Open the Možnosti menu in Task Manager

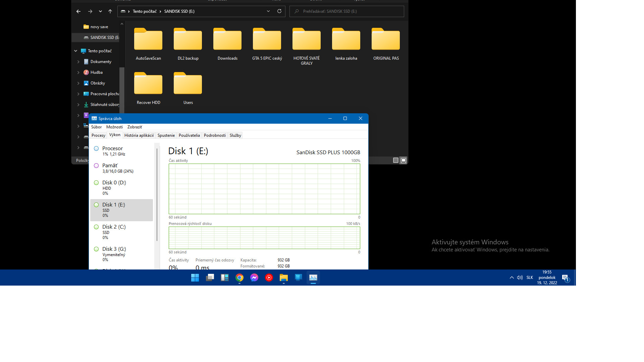point(114,127)
